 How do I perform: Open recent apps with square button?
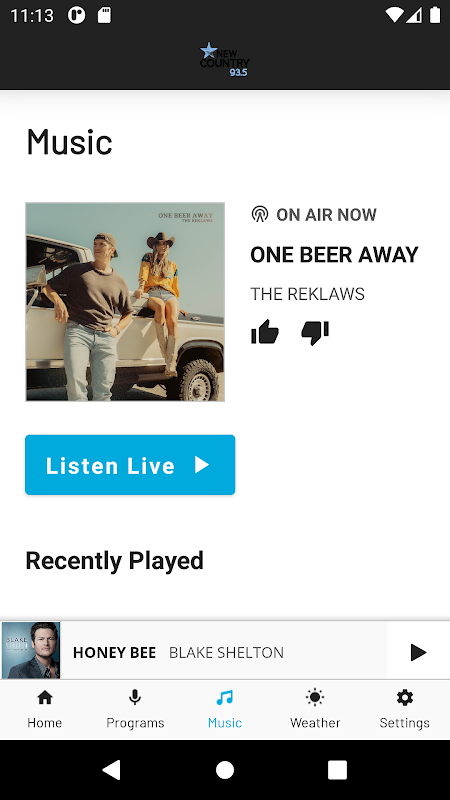coord(337,770)
